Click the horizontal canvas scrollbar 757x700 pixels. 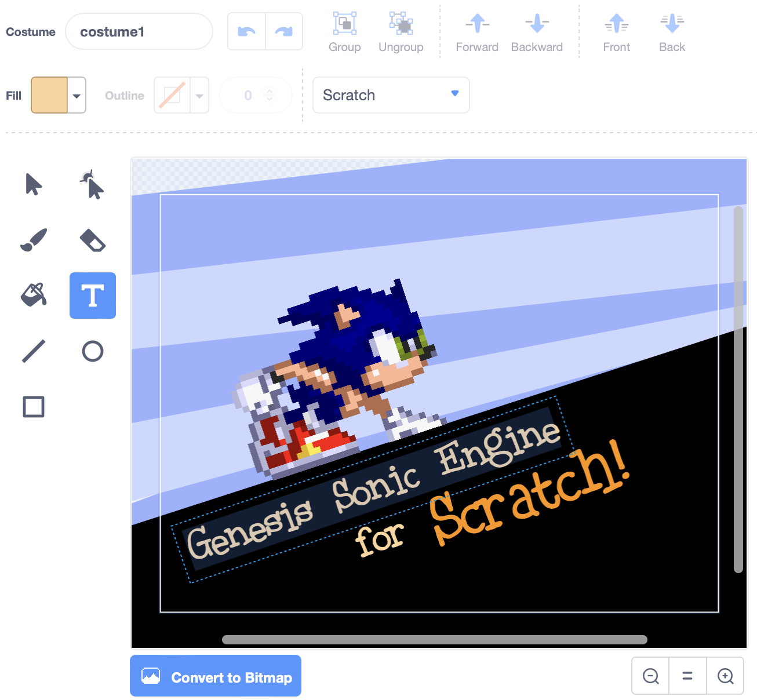pyautogui.click(x=435, y=640)
